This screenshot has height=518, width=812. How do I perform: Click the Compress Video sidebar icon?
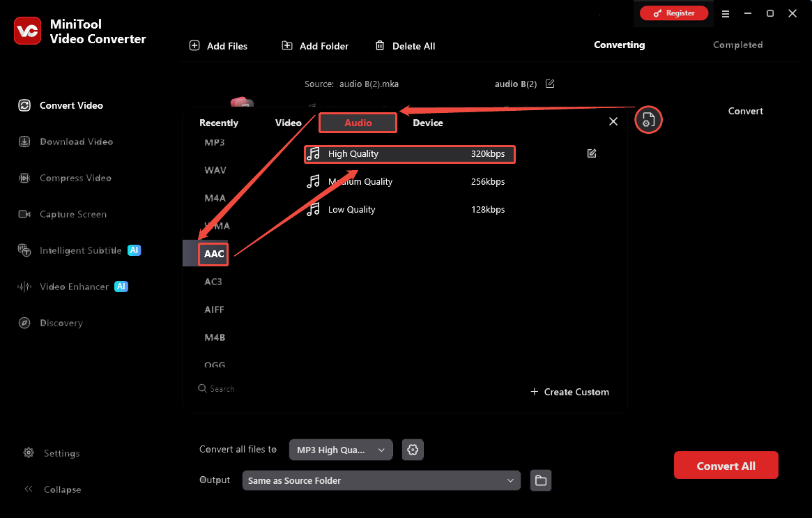click(x=24, y=178)
